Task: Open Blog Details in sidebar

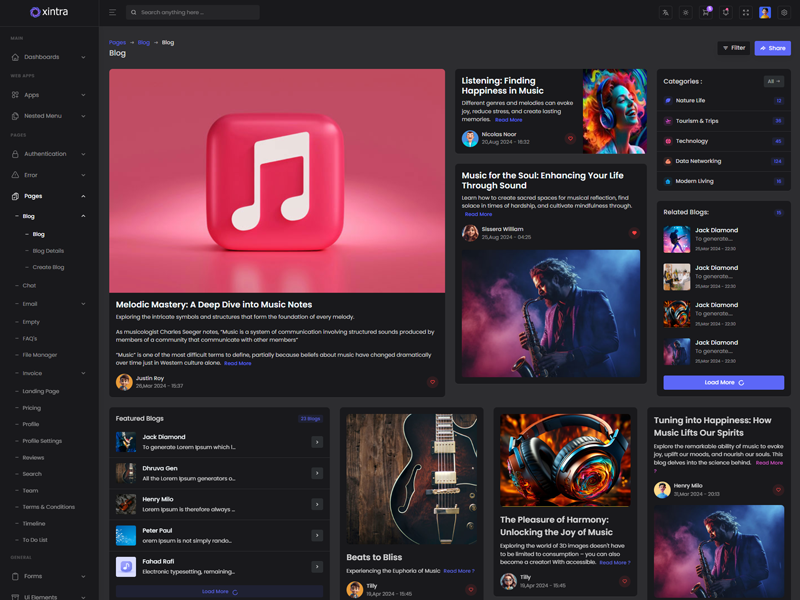Action: coord(48,251)
